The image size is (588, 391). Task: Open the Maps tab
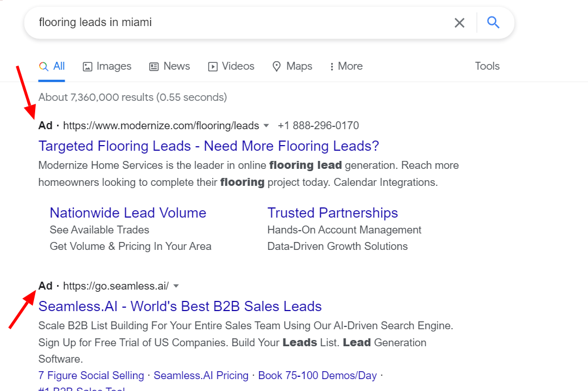(x=292, y=66)
